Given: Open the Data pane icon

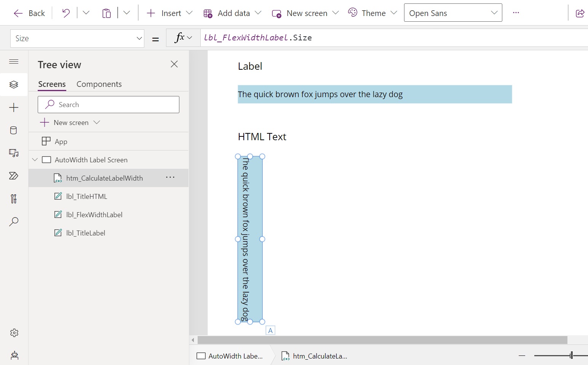Looking at the screenshot, I should point(14,130).
